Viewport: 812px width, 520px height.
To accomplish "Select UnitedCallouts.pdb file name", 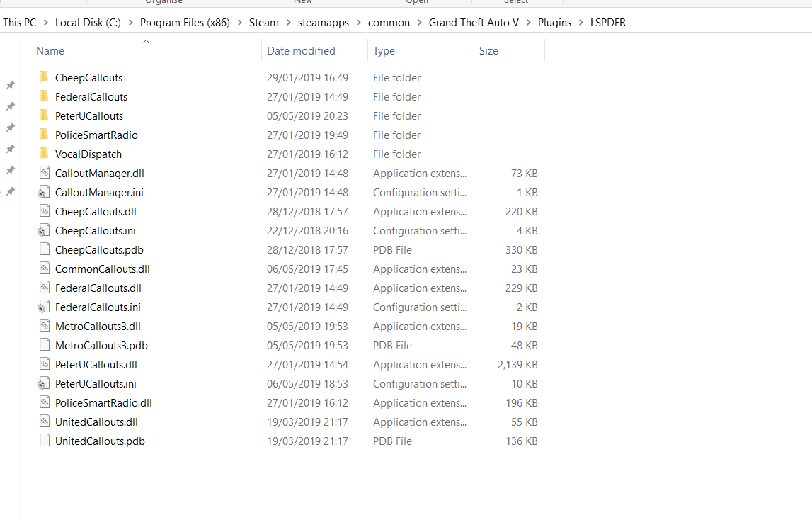I will pyautogui.click(x=100, y=441).
